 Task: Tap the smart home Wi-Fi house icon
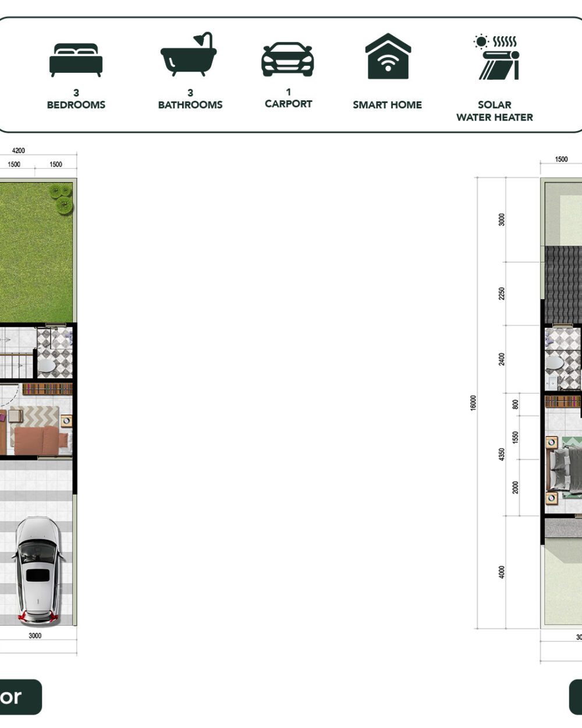coord(388,56)
